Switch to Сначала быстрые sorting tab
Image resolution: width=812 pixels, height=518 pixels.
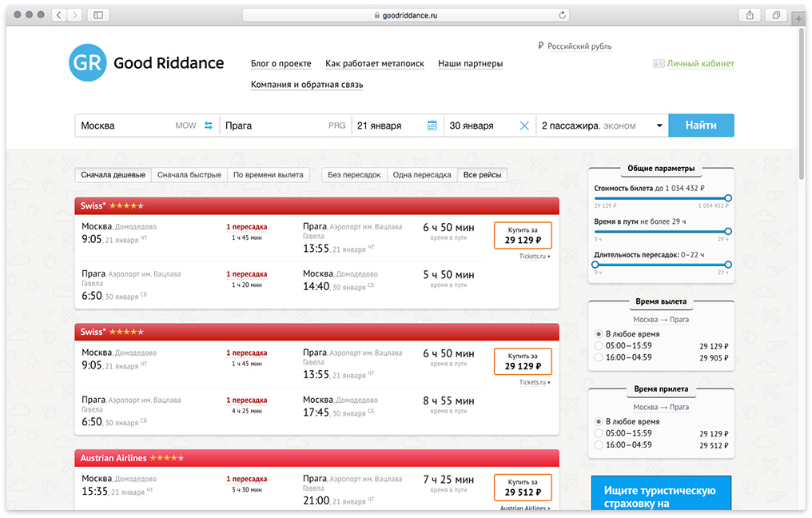coord(189,175)
